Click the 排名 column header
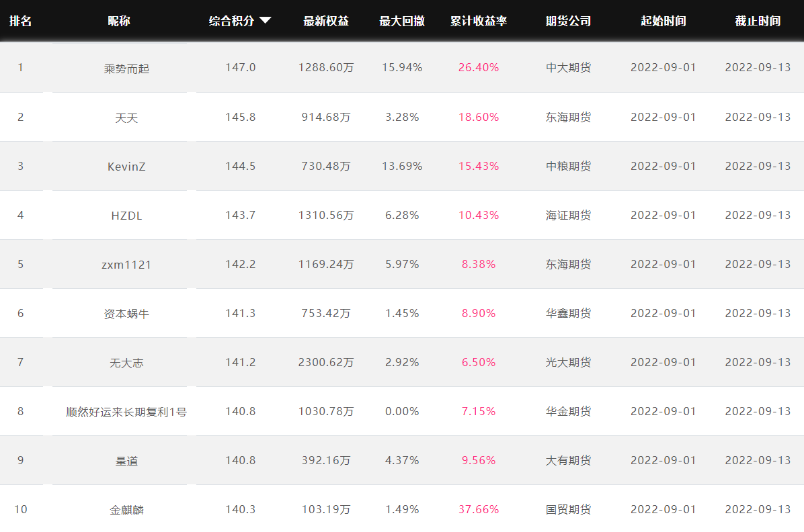This screenshot has height=532, width=804. coord(21,21)
